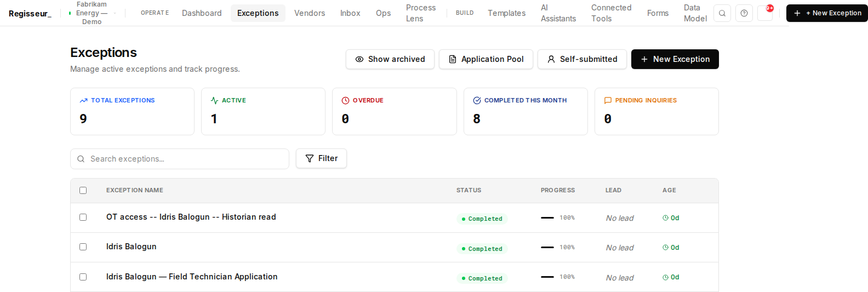Viewport: 868px width, 292px height.
Task: Show archived exceptions with the eye button
Action: pos(390,59)
